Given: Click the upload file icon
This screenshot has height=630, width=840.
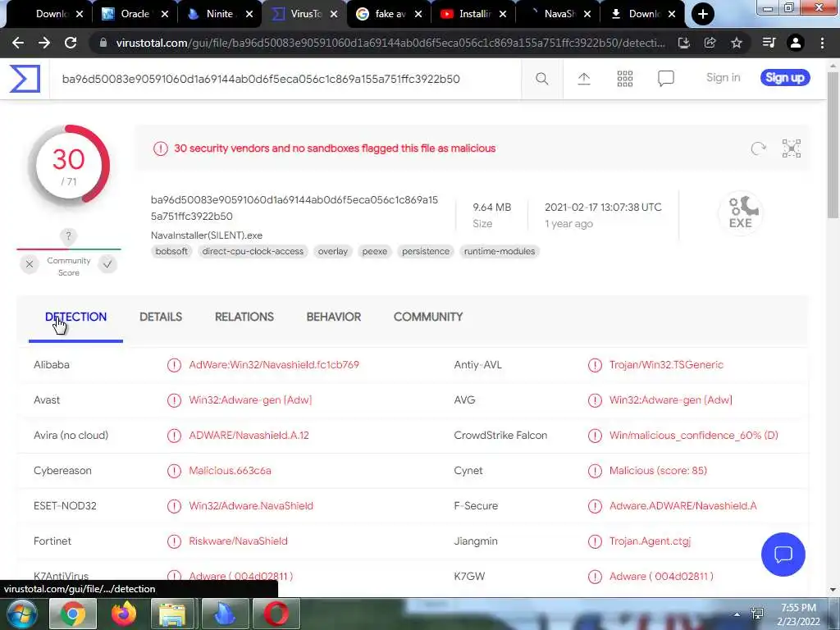Looking at the screenshot, I should [x=584, y=79].
